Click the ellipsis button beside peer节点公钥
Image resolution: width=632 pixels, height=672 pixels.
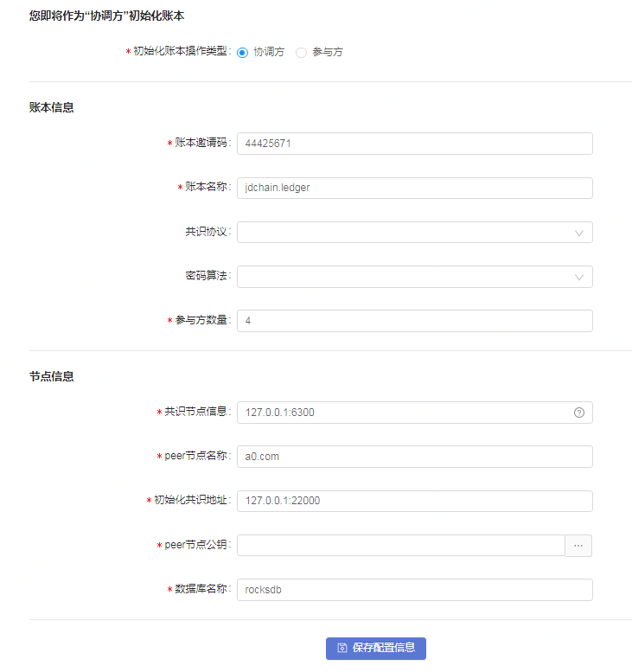click(x=578, y=546)
